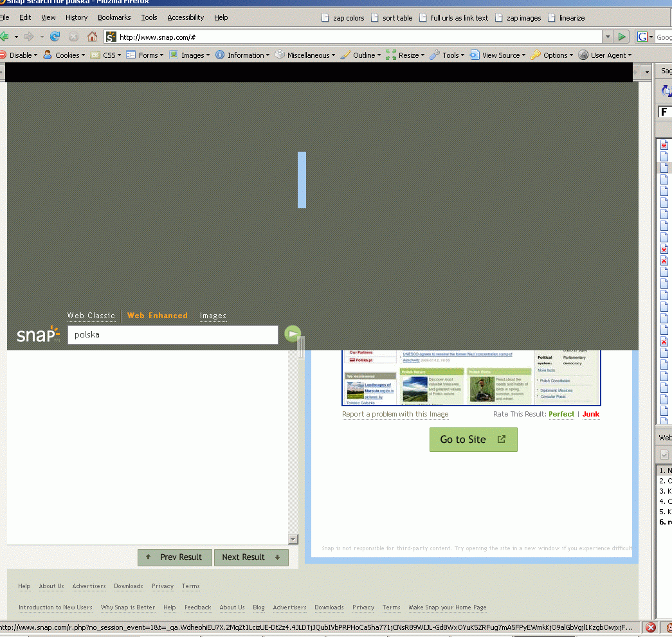Click the light blue loading progress bar

point(302,180)
